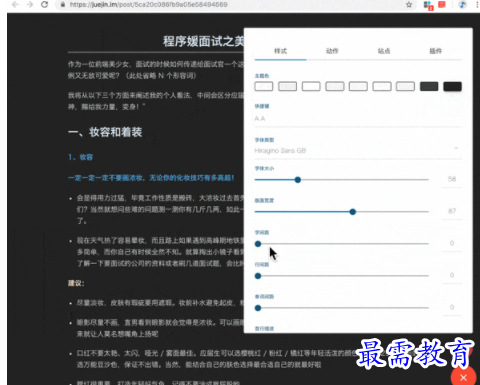Click the heading 一、妆容和着装
The image size is (480, 385).
click(x=105, y=132)
